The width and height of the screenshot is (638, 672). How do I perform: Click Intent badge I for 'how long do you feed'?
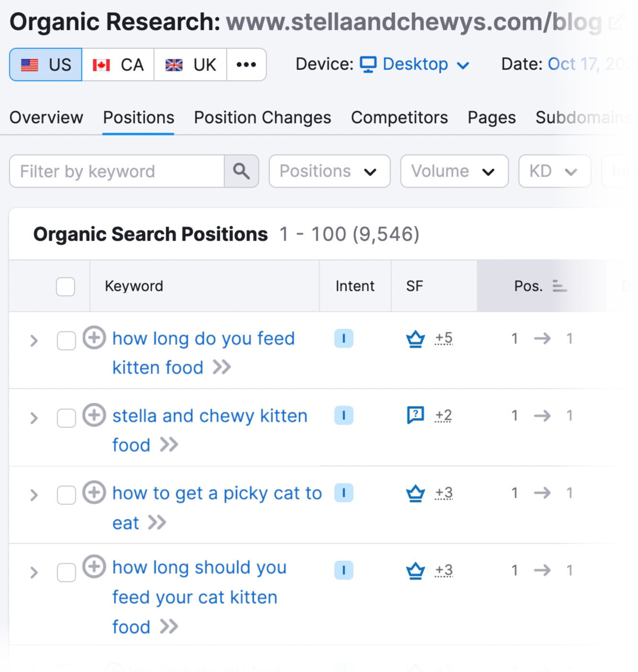[x=344, y=338]
